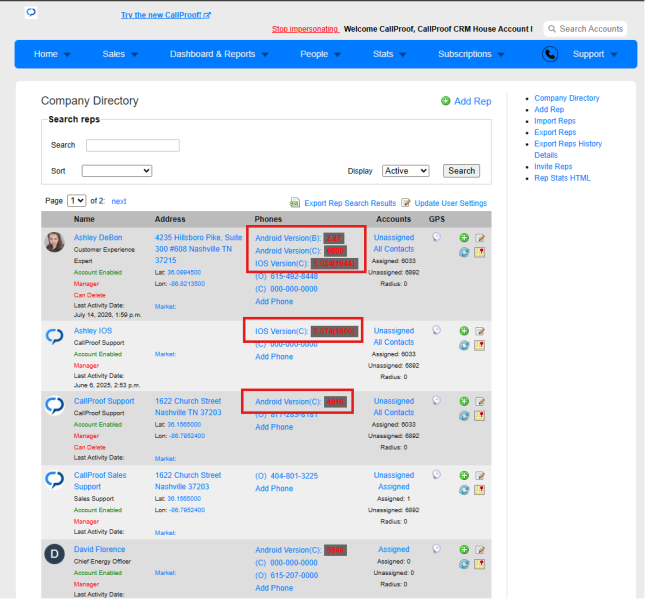Open the Sales menu dropdown

(x=120, y=54)
